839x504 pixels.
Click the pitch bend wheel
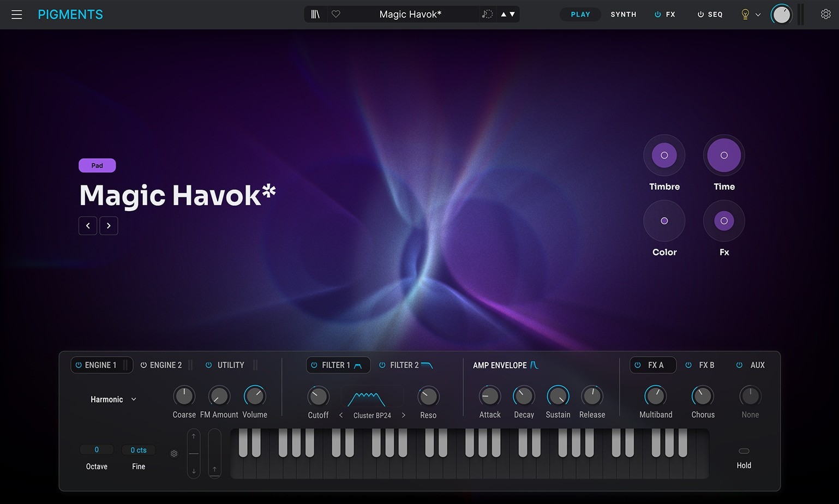[194, 454]
